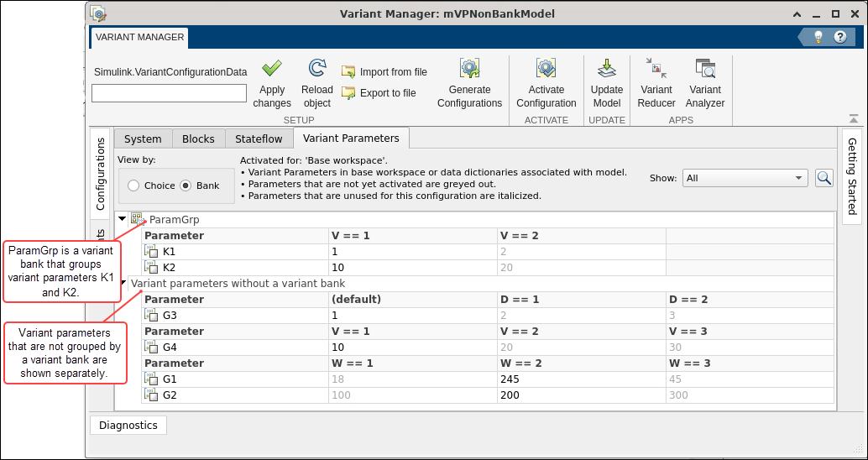Select the Variant Parameters tab

point(351,139)
